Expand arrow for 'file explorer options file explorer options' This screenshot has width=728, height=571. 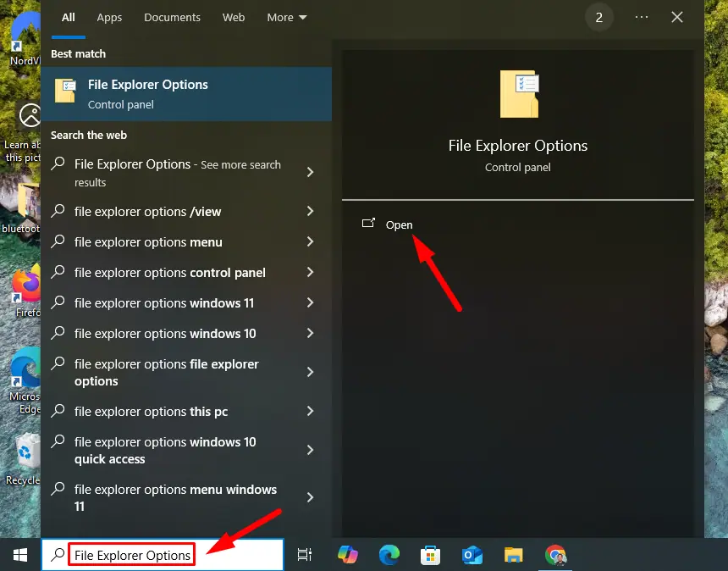tap(310, 372)
